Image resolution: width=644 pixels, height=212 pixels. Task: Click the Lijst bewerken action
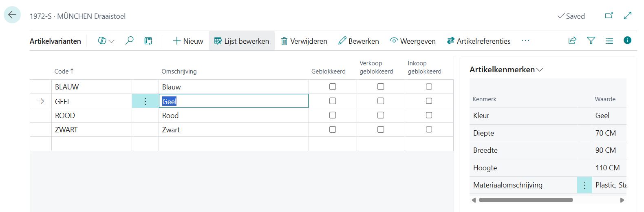click(242, 41)
